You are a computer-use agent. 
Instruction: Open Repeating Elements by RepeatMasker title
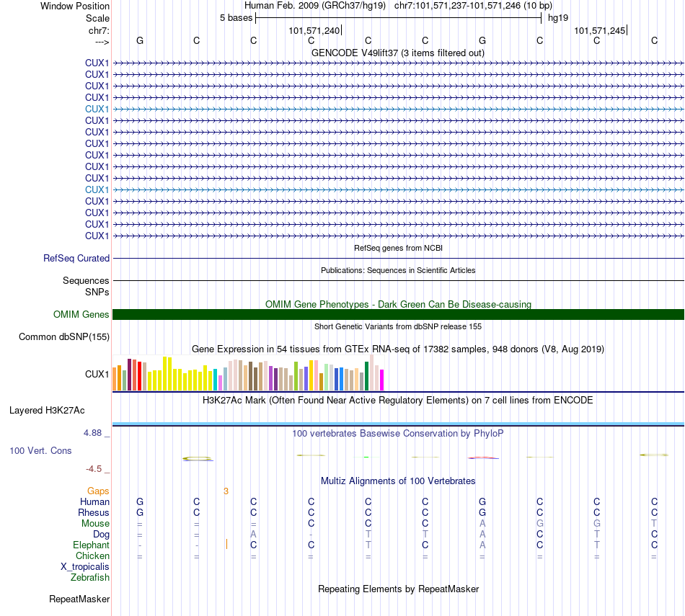point(399,589)
